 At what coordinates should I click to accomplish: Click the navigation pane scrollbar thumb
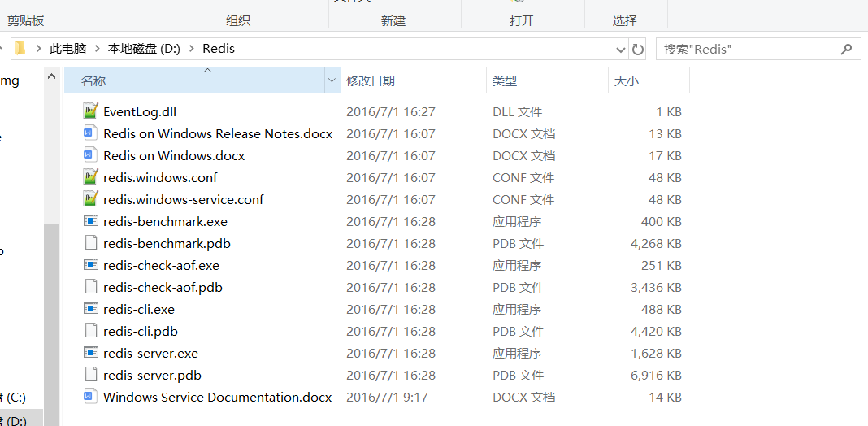[51, 325]
